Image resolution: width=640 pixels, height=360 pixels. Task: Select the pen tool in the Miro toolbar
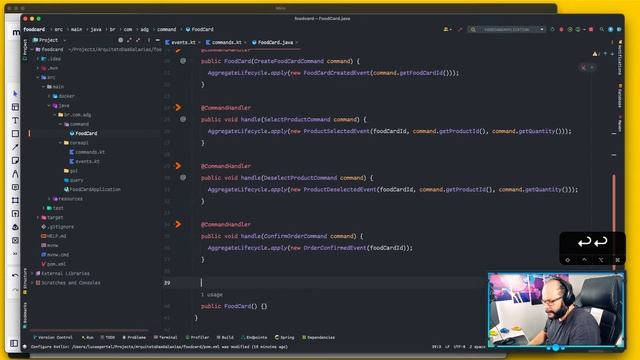15,174
